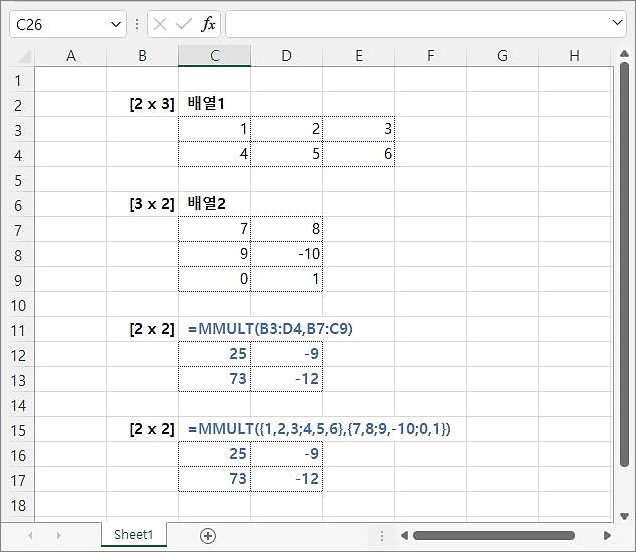Image resolution: width=636 pixels, height=552 pixels.
Task: Select column C header
Action: click(x=215, y=56)
